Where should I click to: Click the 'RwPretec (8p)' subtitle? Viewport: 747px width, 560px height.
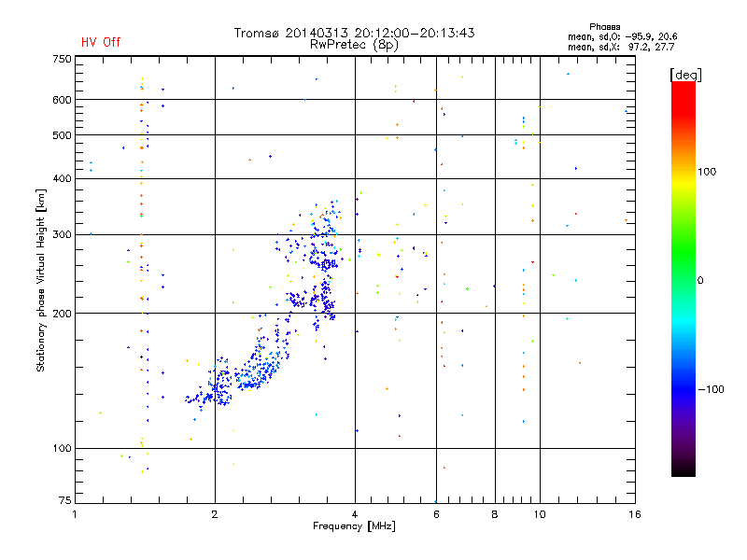(x=354, y=45)
